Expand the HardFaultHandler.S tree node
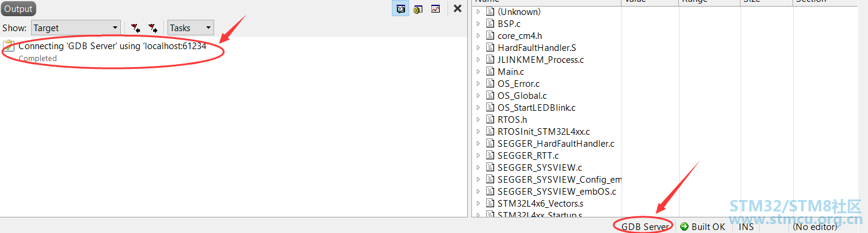Screen dimensions: 868x233 point(478,47)
